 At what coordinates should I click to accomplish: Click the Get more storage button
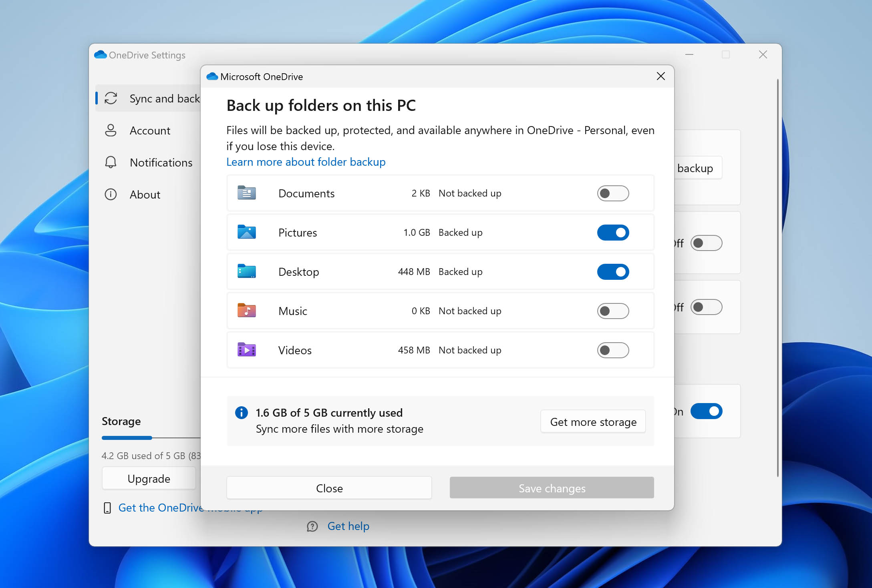click(593, 421)
